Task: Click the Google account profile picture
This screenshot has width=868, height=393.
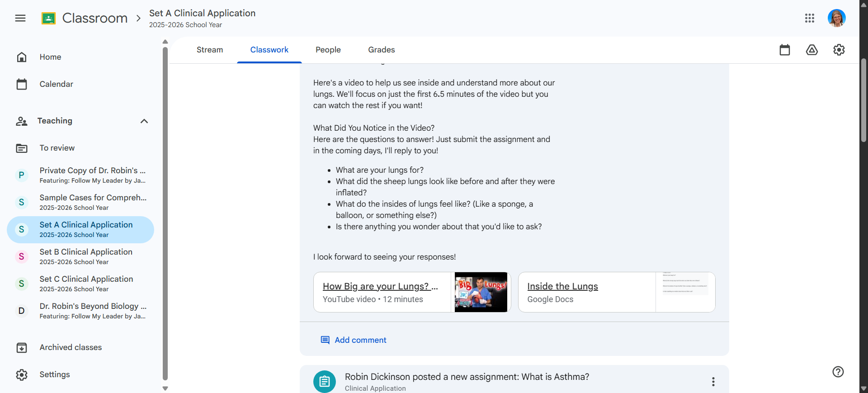Action: [x=837, y=18]
